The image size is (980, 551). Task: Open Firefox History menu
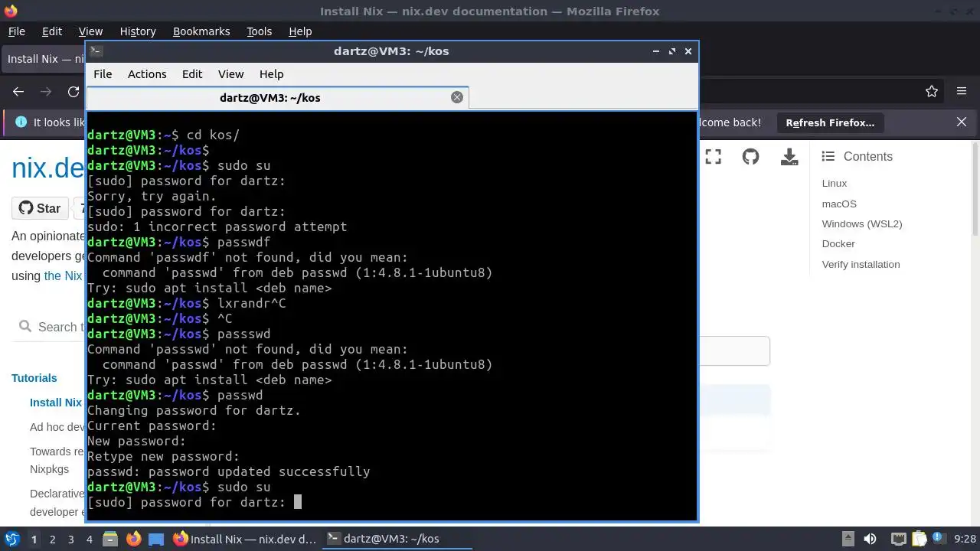[138, 31]
